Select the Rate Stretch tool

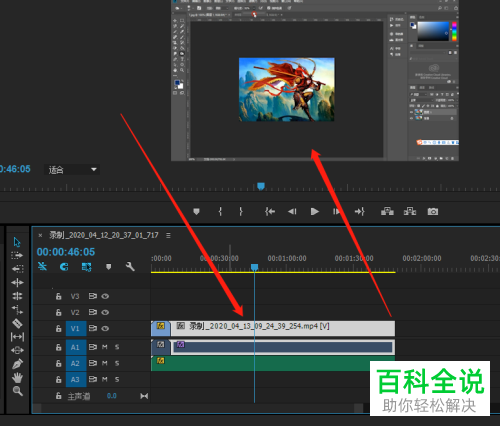tap(17, 310)
